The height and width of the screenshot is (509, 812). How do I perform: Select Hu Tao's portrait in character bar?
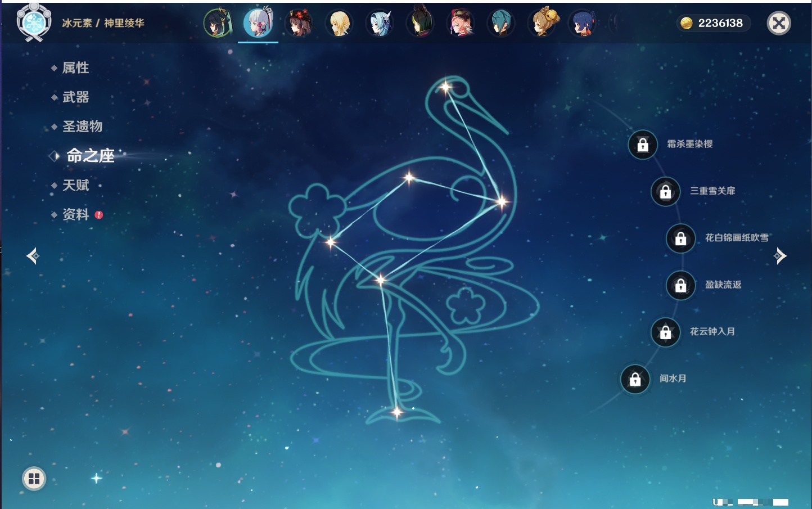click(299, 23)
